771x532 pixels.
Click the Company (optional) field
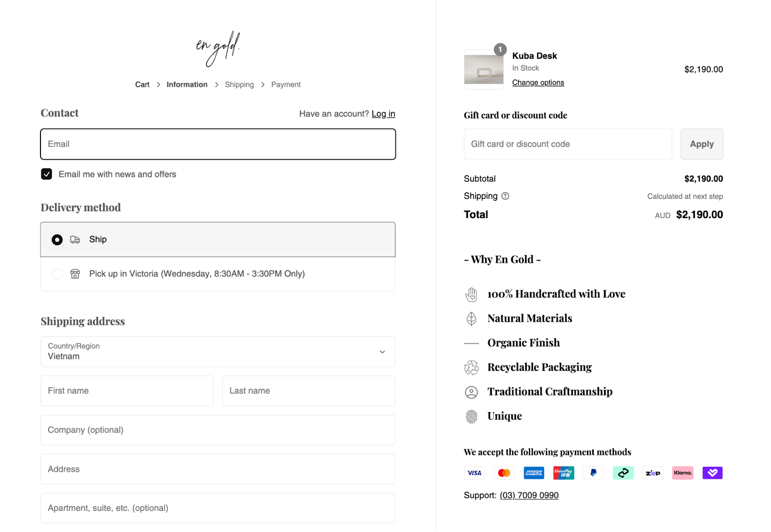(218, 430)
